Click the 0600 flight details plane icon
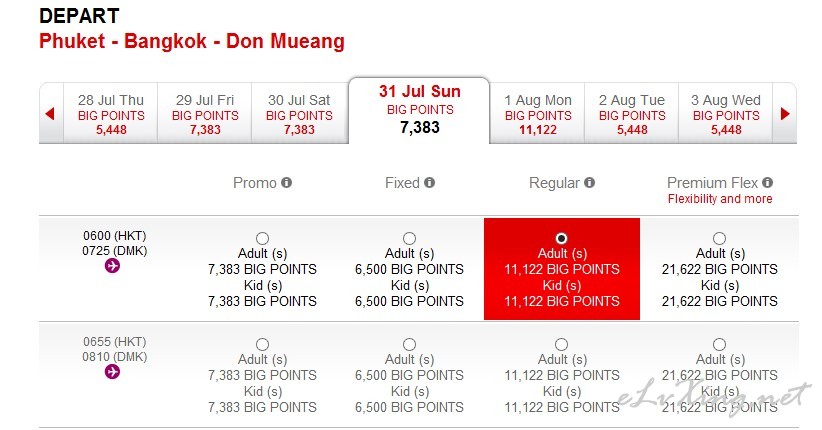Viewport: 822px width, 430px height. tap(112, 266)
